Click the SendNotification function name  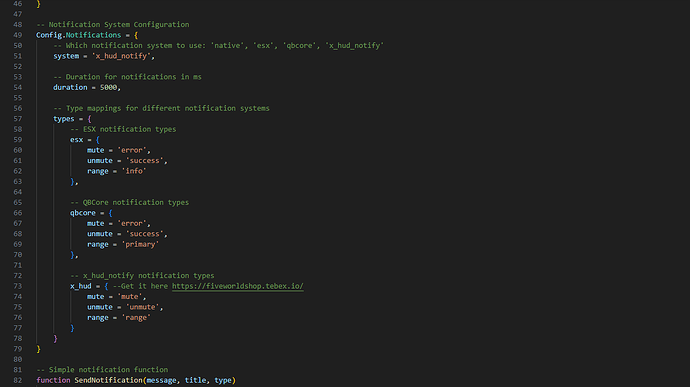(x=108, y=380)
